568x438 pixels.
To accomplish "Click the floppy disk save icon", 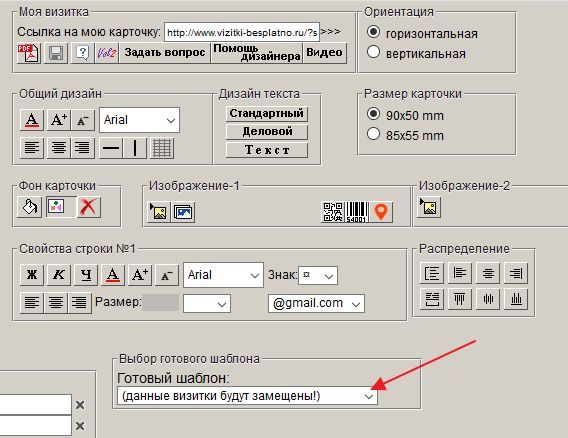I will pyautogui.click(x=56, y=53).
